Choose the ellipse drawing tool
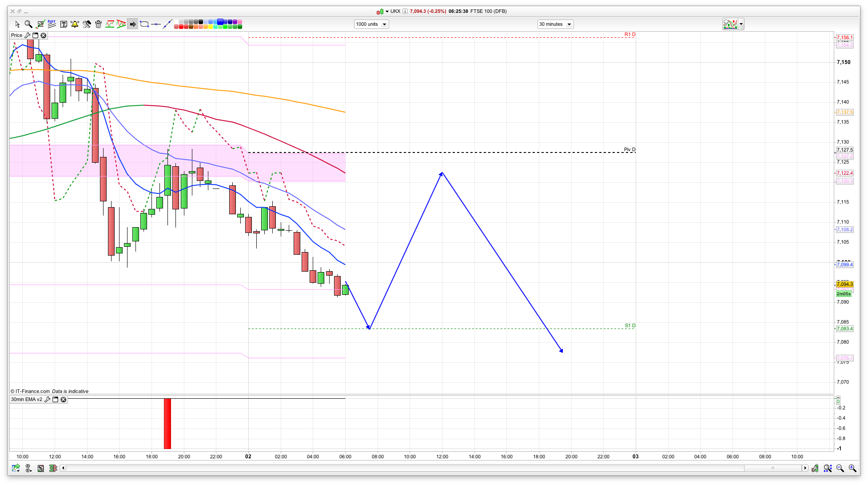 point(144,24)
